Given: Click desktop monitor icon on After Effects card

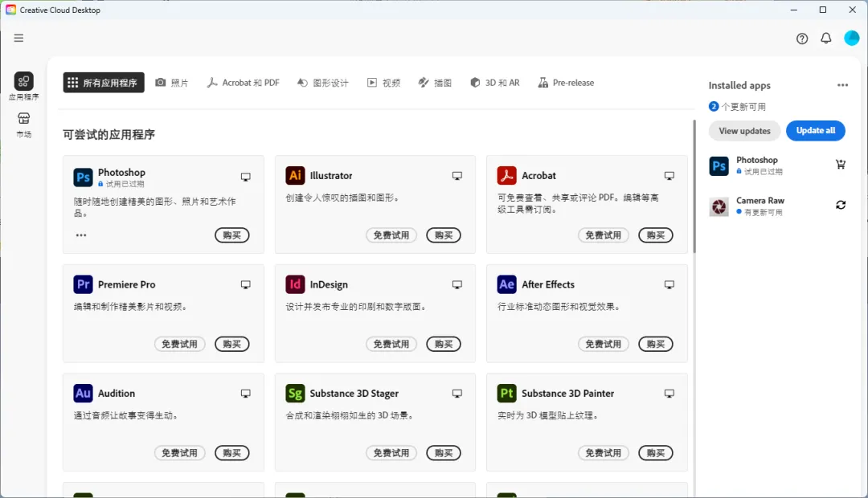Looking at the screenshot, I should click(669, 285).
